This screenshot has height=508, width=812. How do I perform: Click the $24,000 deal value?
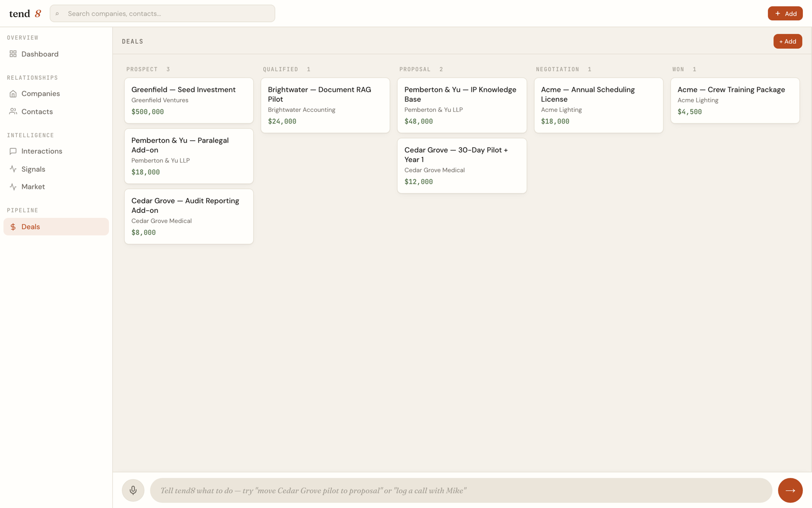click(282, 121)
